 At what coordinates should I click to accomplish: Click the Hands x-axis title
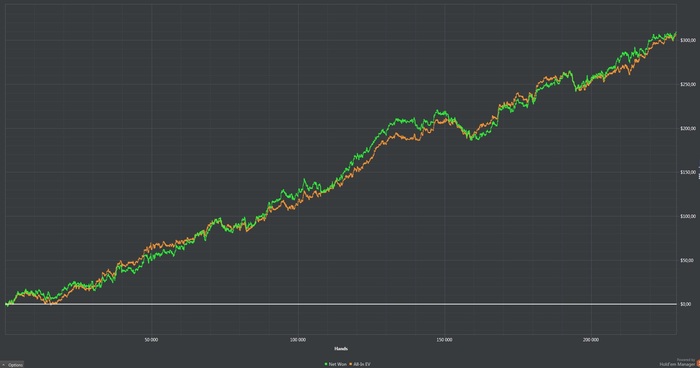point(341,349)
